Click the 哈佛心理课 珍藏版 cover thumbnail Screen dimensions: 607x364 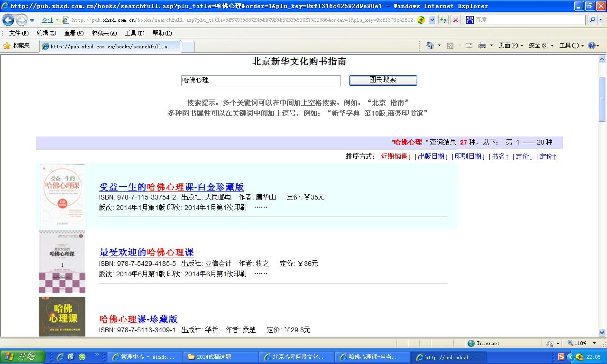pos(62,317)
